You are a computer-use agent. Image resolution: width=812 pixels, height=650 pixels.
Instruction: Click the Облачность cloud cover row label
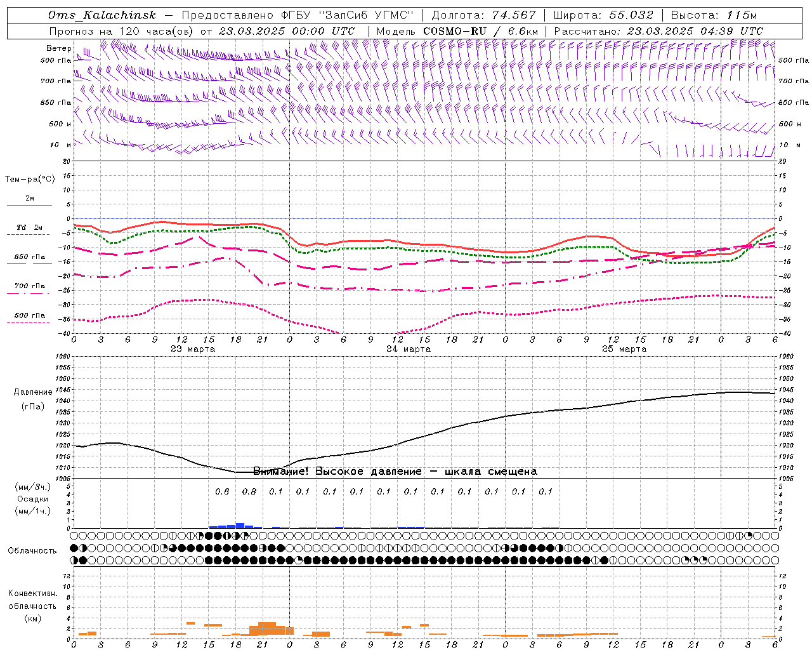pyautogui.click(x=32, y=550)
